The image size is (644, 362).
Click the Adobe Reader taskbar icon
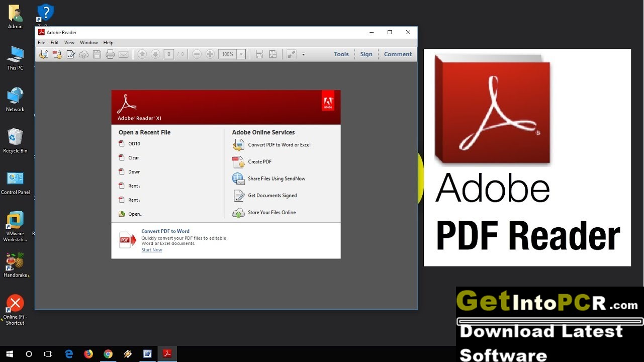pos(167,354)
